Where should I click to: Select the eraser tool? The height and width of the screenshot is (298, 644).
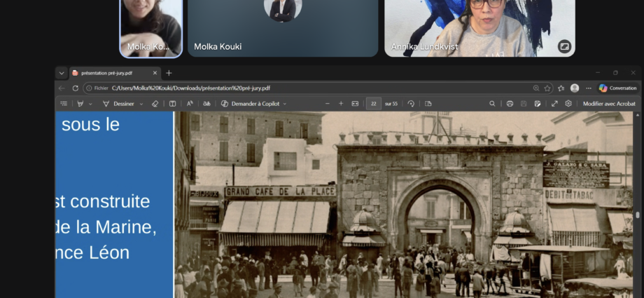(x=155, y=104)
